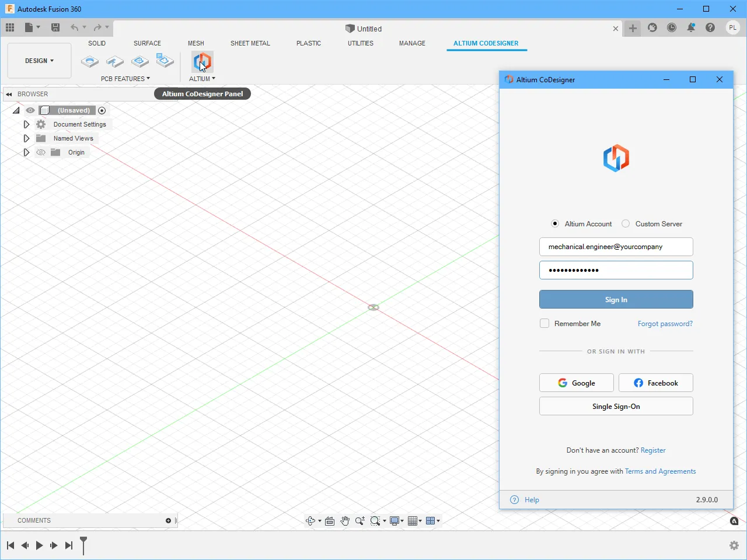
Task: Click the Document Settings gear icon
Action: (41, 124)
